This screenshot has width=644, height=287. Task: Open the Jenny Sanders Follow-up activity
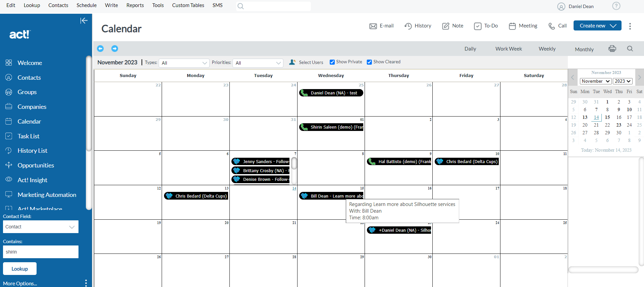coord(261,161)
